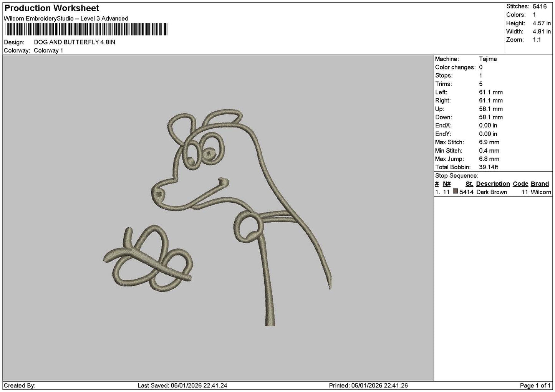Click the stitch count 5414 in stop sequence
The width and height of the screenshot is (555, 392).
tap(466, 192)
